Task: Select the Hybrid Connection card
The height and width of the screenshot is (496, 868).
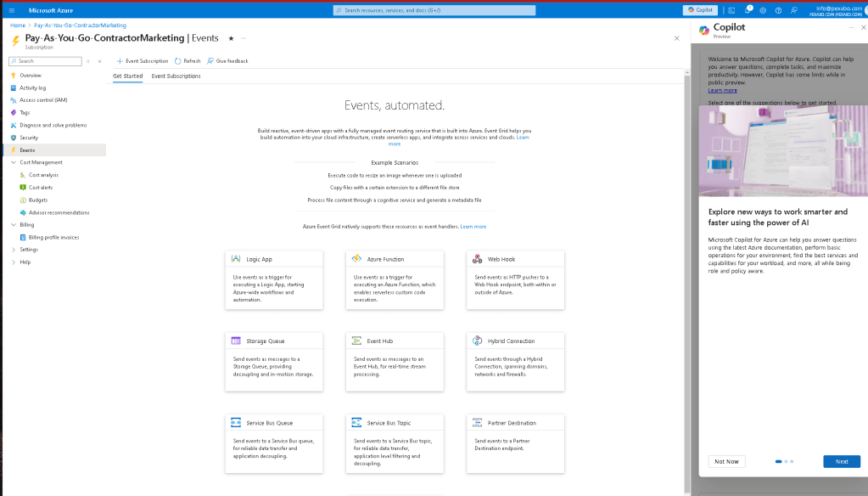Action: [515, 362]
